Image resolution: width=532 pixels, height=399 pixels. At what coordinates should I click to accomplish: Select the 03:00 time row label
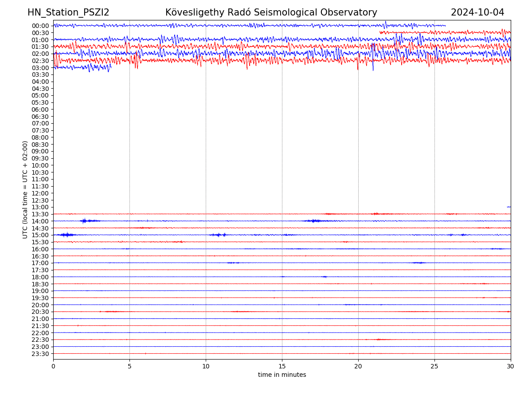(x=40, y=68)
